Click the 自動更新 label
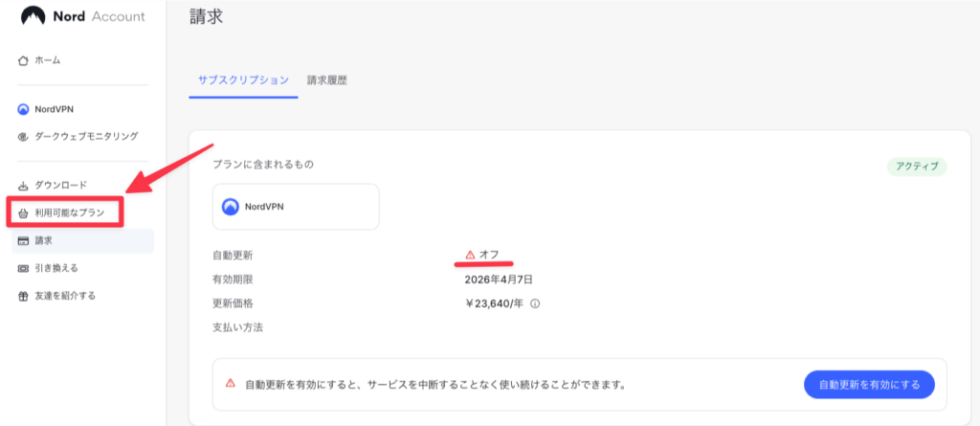This screenshot has width=980, height=426. (x=234, y=256)
